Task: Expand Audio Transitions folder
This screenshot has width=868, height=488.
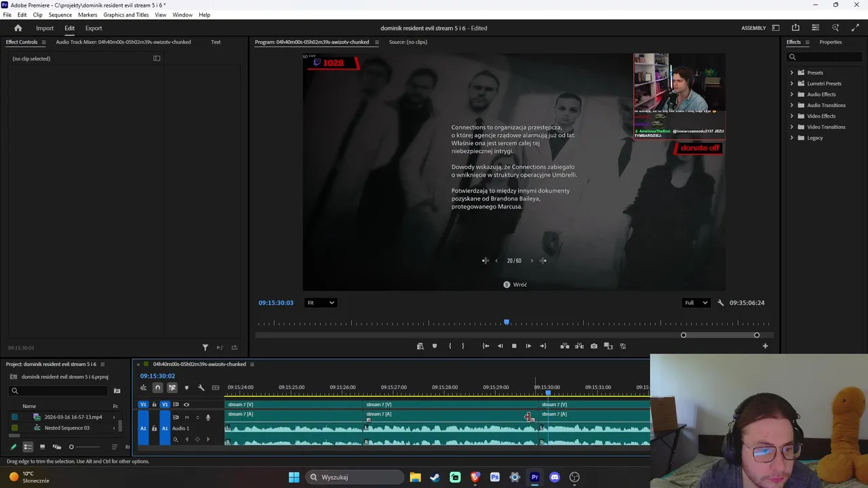Action: pos(791,105)
